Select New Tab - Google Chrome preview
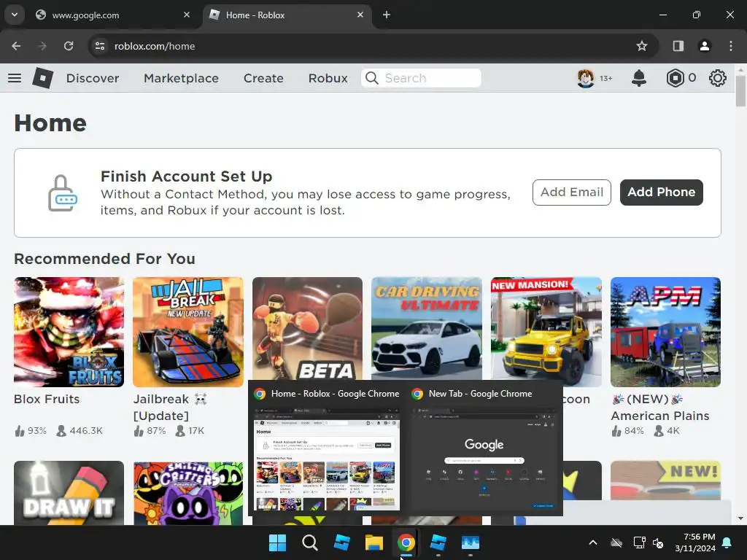Image resolution: width=747 pixels, height=560 pixels. [x=484, y=448]
